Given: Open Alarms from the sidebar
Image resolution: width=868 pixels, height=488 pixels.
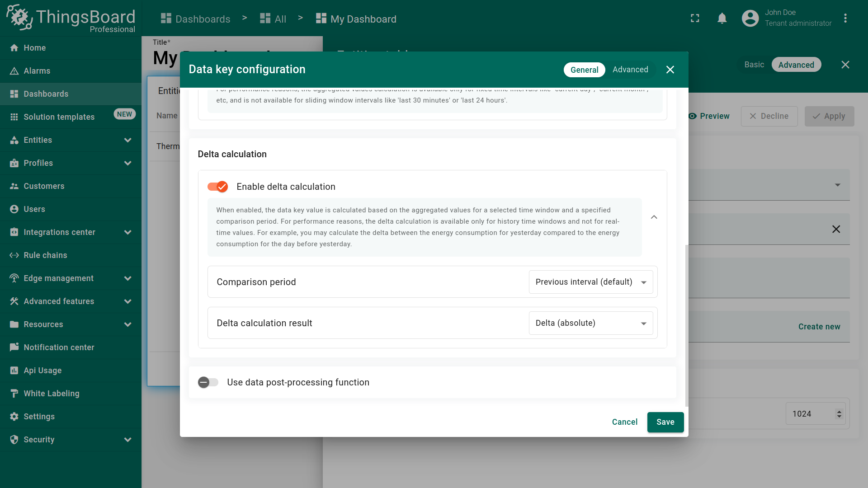Looking at the screenshot, I should (x=37, y=71).
